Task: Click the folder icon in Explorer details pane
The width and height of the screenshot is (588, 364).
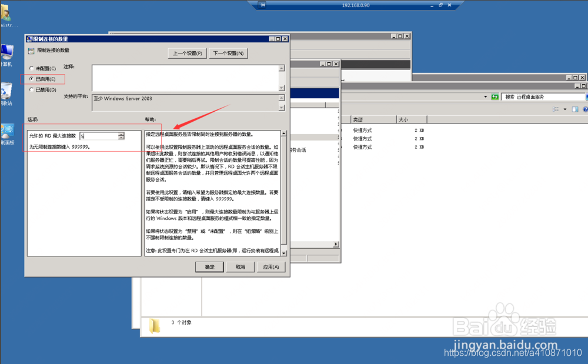Action: coord(155,326)
